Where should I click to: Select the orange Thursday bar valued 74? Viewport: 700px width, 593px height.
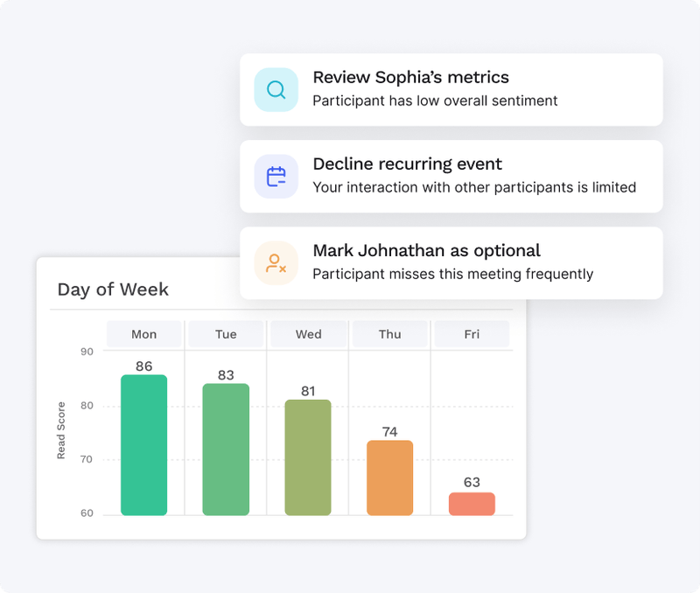[x=389, y=477]
